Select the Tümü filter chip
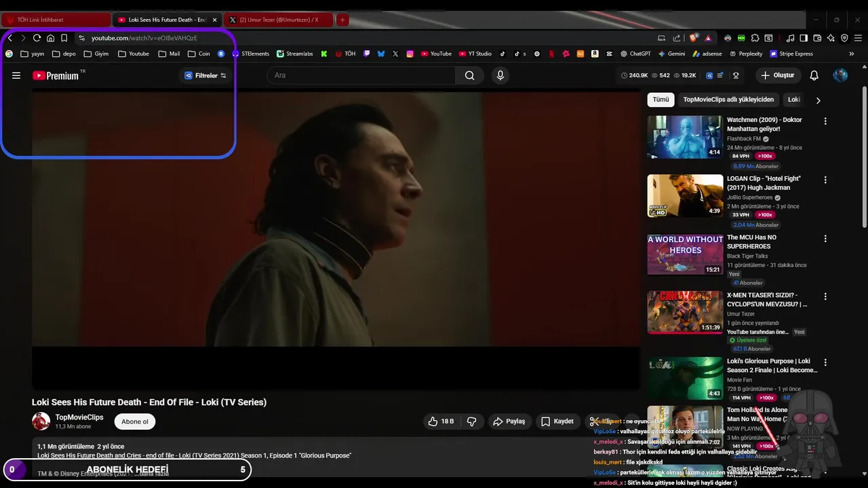 tap(660, 100)
